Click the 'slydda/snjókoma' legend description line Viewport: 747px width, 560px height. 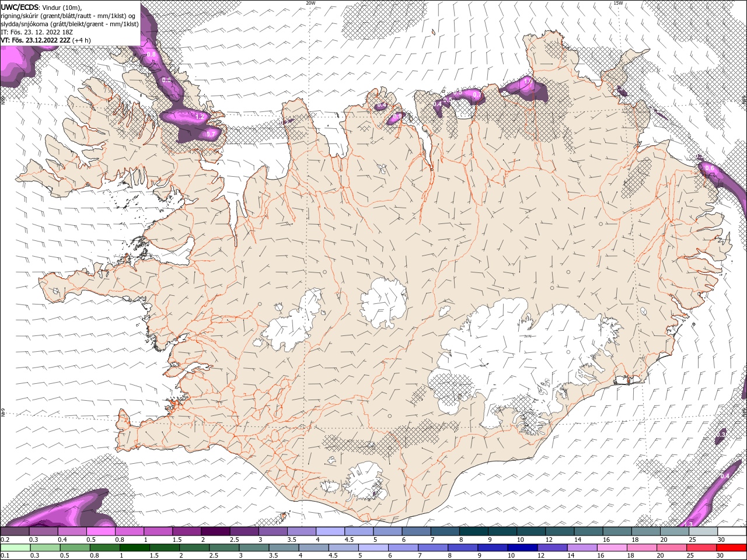click(69, 24)
